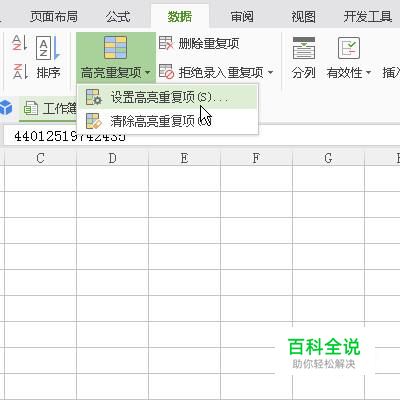The height and width of the screenshot is (400, 400).
Task: Click the 删除重复项 text button
Action: pos(209,43)
